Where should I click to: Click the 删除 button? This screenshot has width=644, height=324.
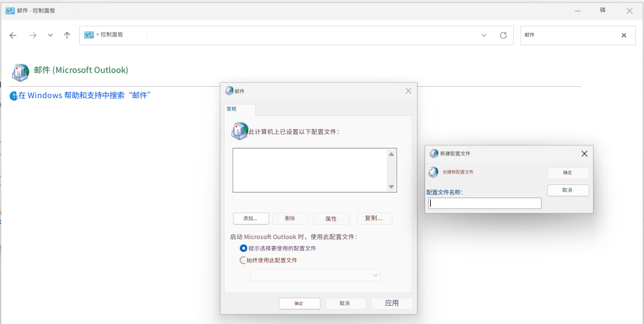(291, 218)
